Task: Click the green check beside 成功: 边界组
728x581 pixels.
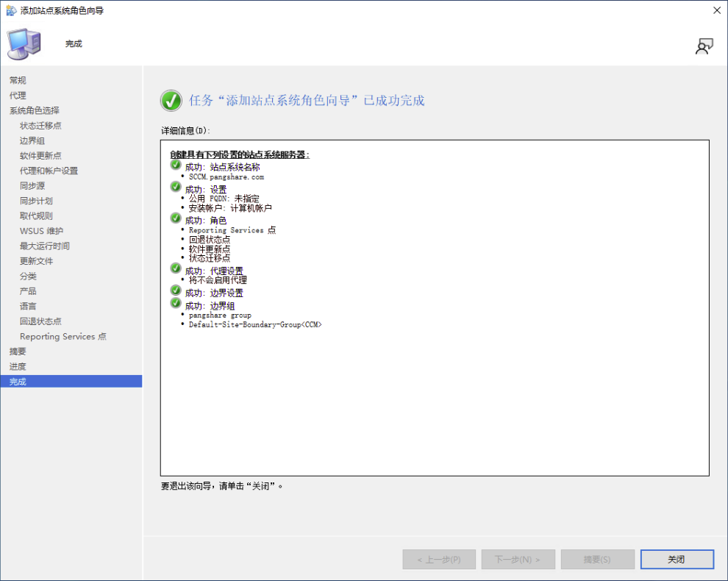Action: [x=176, y=303]
